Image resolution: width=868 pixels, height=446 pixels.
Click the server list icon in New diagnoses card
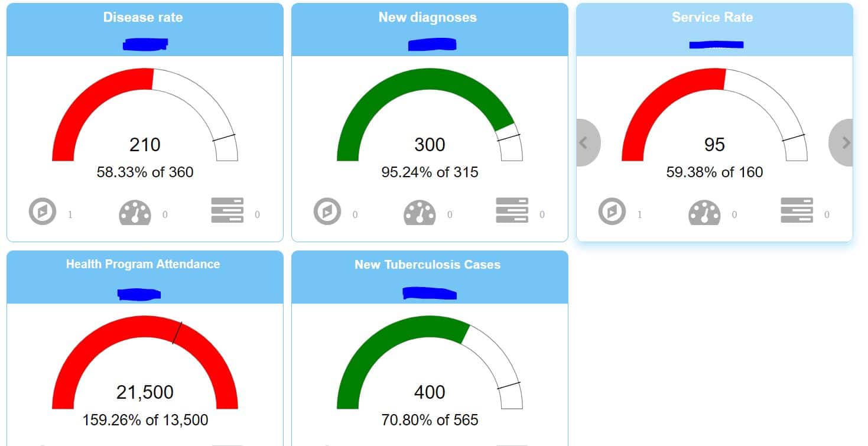pos(512,210)
